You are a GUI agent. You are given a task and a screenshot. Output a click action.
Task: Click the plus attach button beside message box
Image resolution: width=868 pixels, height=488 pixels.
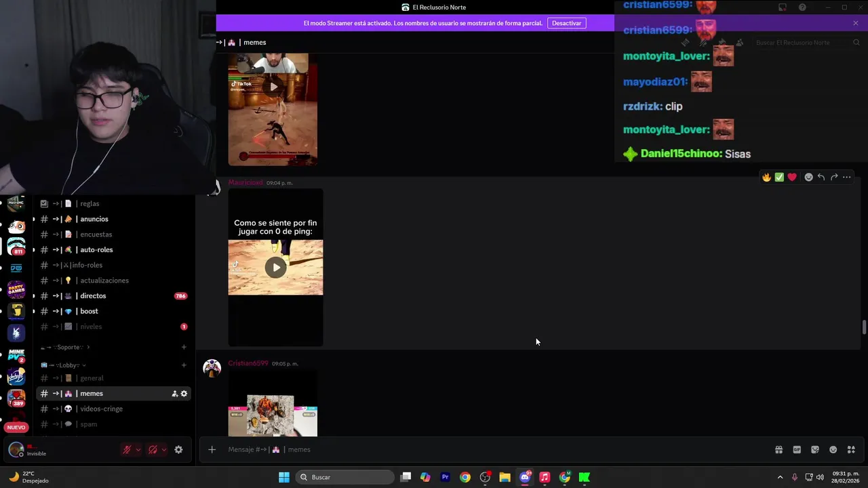coord(212,449)
